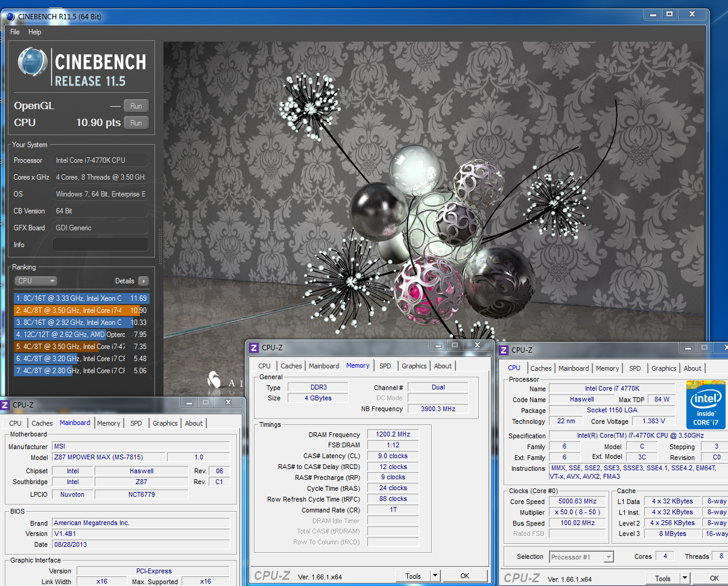Click the NB Frequency 3900.3 MHz value

437,409
